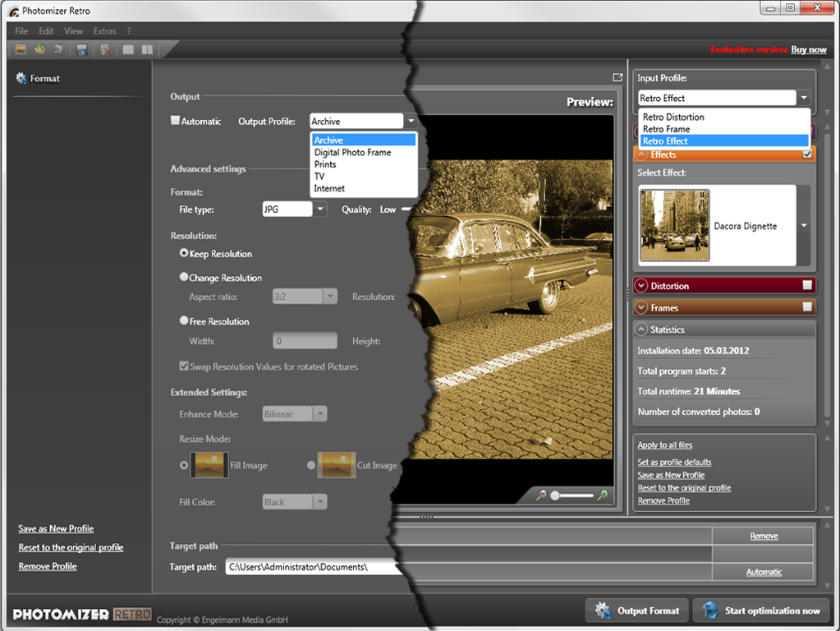
Task: Click the zoom out magnifier icon
Action: 540,495
